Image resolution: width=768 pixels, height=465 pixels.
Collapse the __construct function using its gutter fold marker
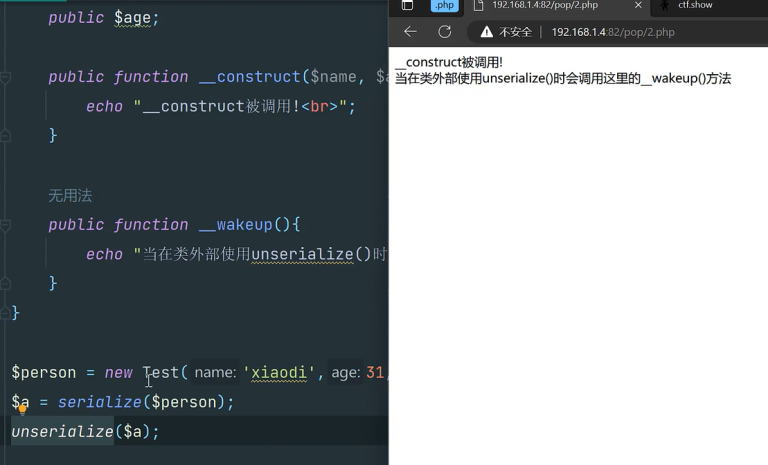5,77
